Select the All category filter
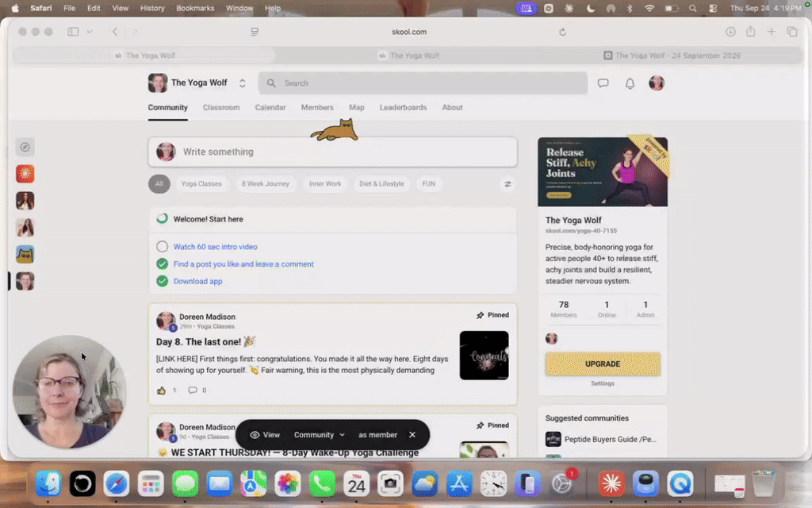The image size is (812, 508). pos(159,184)
